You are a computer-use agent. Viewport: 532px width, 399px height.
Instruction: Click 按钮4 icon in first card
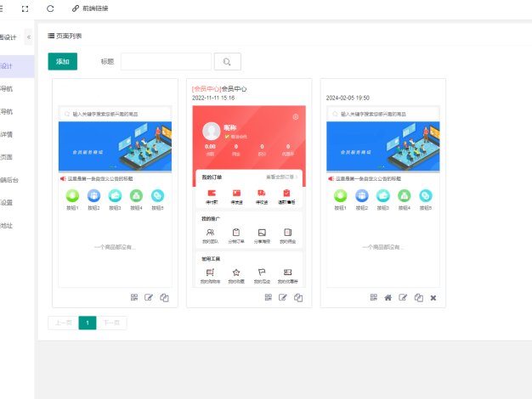point(136,196)
